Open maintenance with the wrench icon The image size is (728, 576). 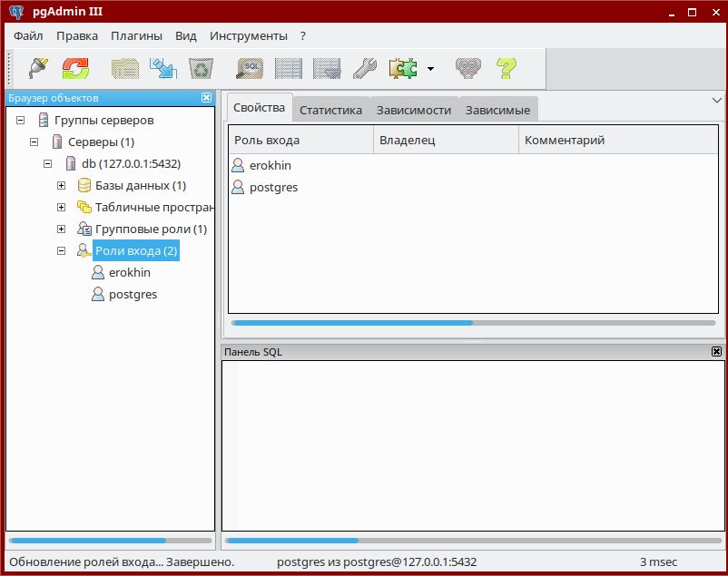point(365,69)
